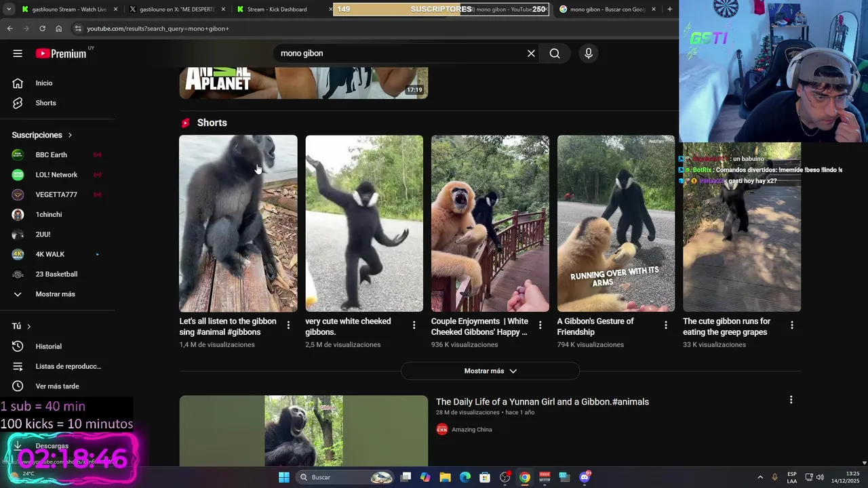Open File Explorer from taskbar
This screenshot has height=488, width=868.
click(x=445, y=477)
